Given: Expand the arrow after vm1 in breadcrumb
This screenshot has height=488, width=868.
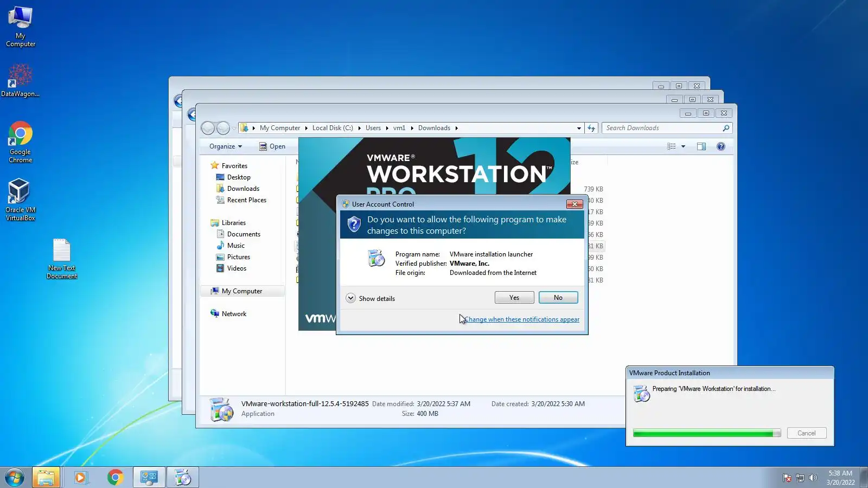Looking at the screenshot, I should 412,129.
